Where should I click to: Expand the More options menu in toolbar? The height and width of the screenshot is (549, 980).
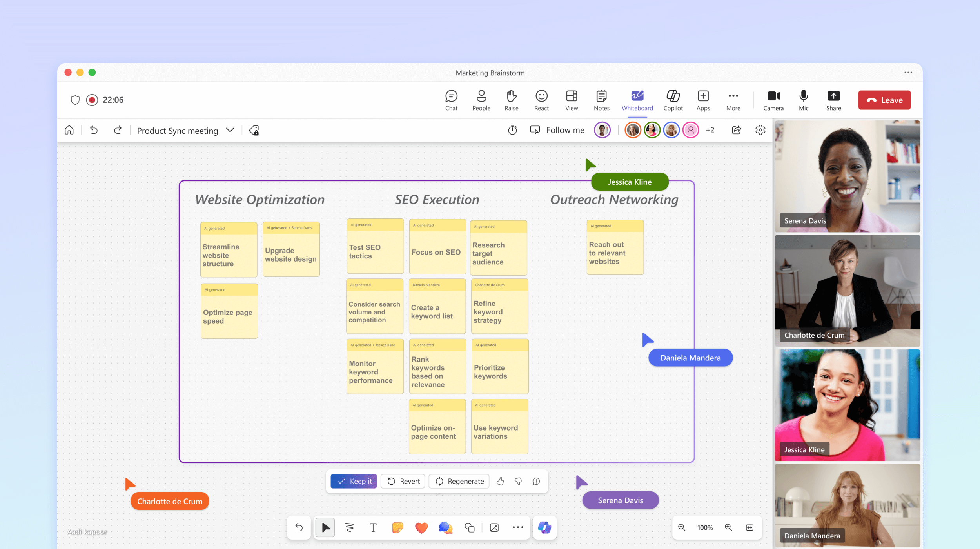[734, 99]
